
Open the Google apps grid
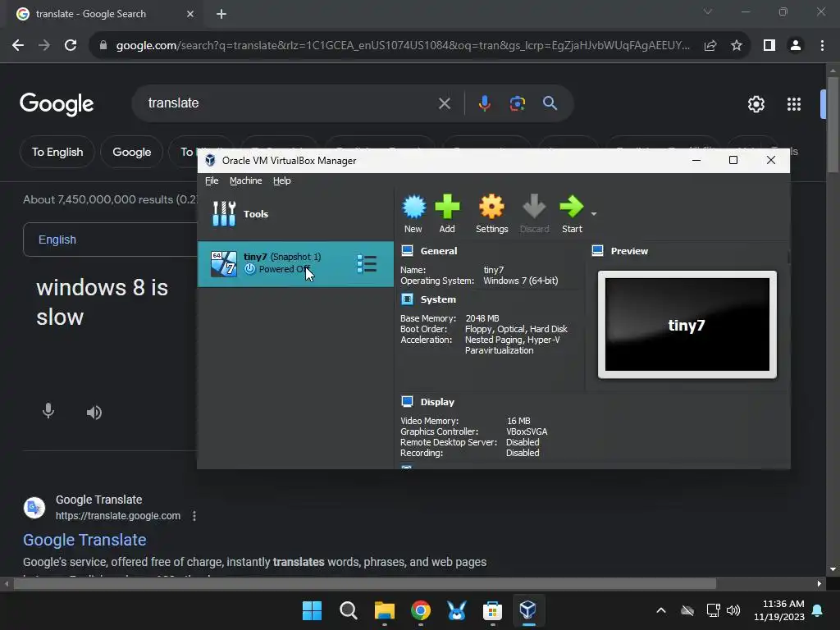(x=794, y=104)
